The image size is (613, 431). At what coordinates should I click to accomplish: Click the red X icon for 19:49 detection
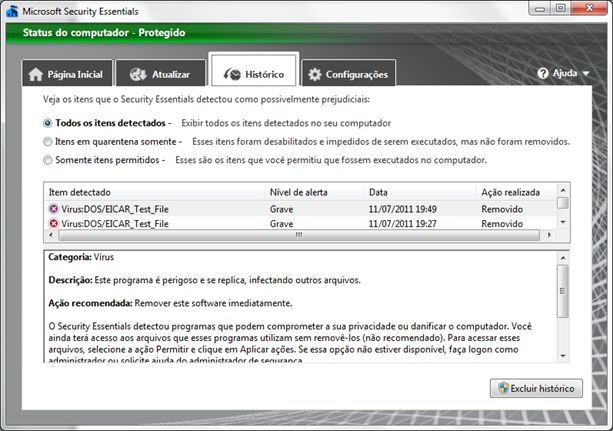pos(54,209)
